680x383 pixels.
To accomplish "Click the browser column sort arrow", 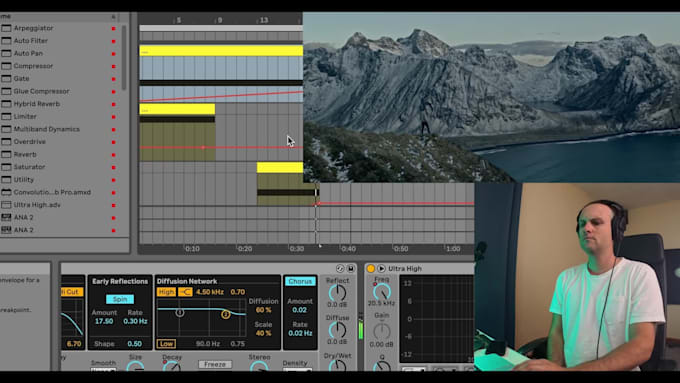I will coord(114,16).
